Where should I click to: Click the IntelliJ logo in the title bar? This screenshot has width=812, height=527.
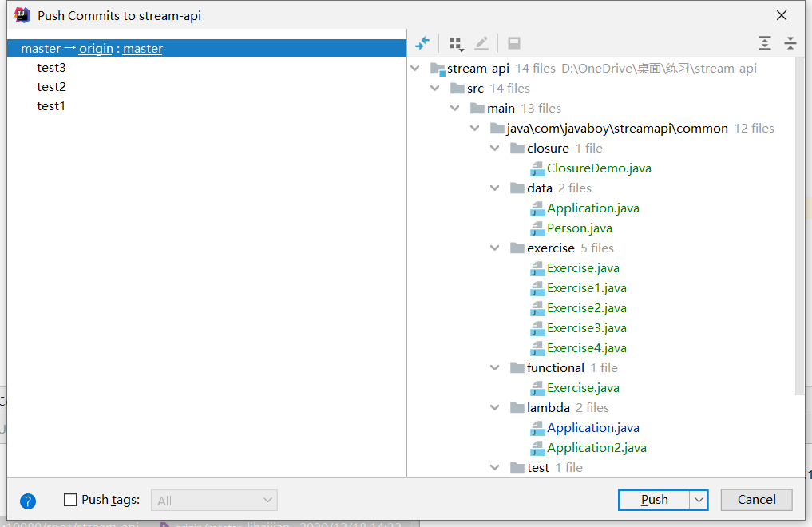tap(22, 15)
